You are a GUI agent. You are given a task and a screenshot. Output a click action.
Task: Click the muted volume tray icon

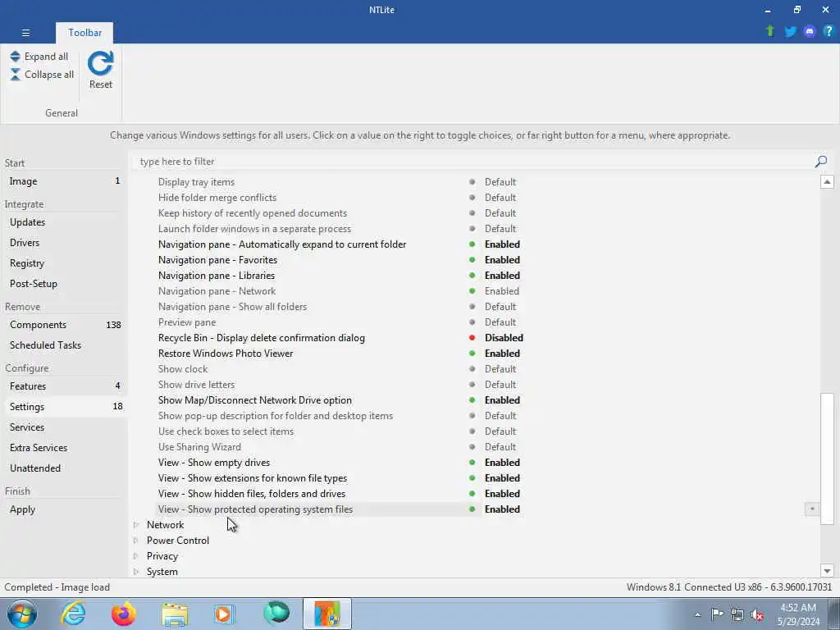click(757, 614)
